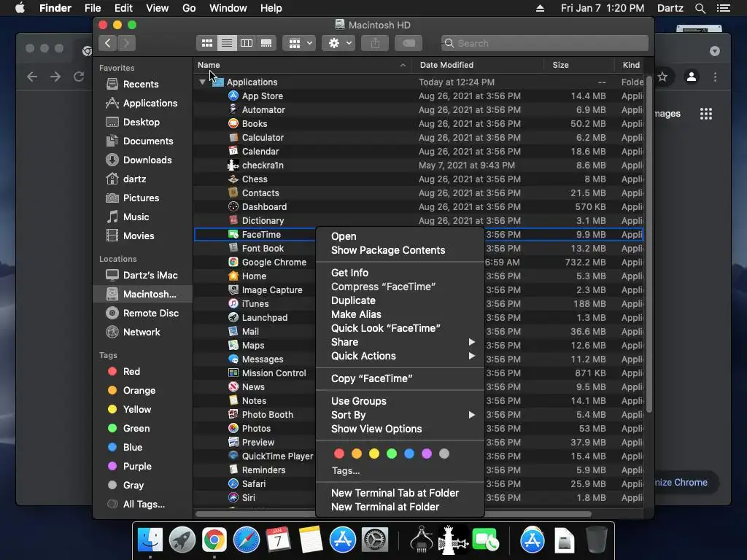The width and height of the screenshot is (747, 560).
Task: Choose Compress "FaceTime"
Action: (400, 287)
